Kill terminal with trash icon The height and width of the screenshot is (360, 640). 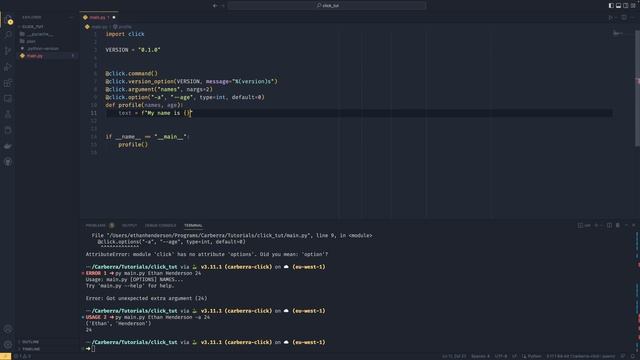618,225
